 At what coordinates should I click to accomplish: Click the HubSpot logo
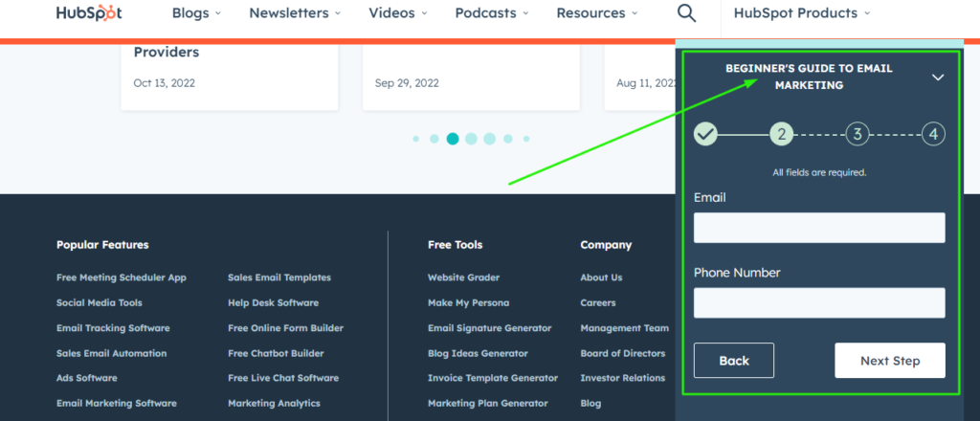coord(89,13)
